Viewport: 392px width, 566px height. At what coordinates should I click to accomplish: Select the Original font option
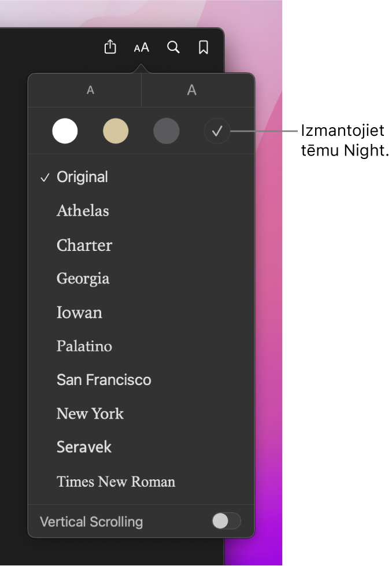82,177
